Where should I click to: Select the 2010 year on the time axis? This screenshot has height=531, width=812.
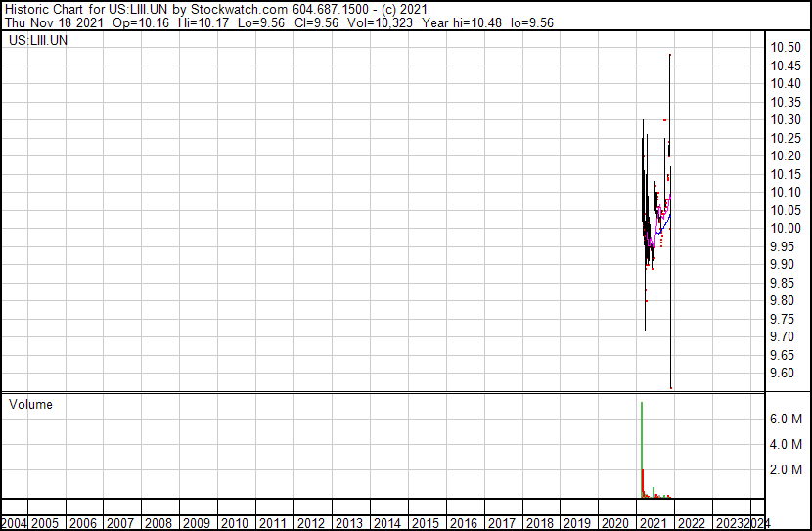[x=235, y=523]
